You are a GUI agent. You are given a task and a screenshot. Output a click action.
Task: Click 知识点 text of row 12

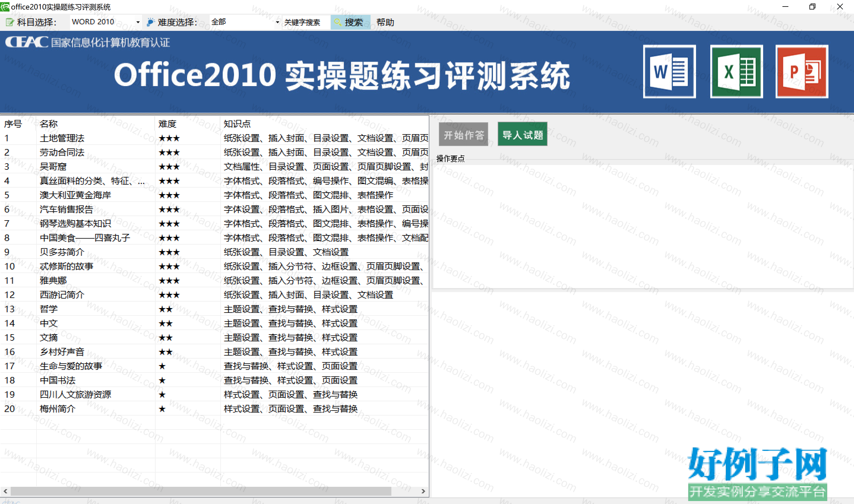[309, 295]
